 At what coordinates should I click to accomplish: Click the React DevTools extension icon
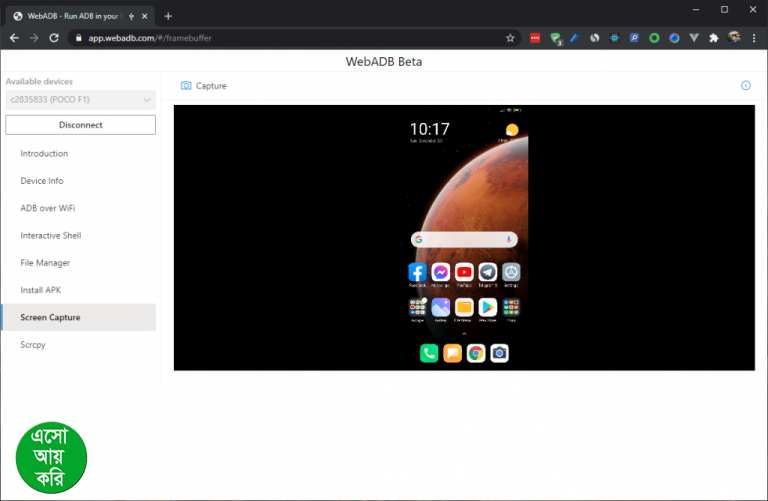click(614, 38)
